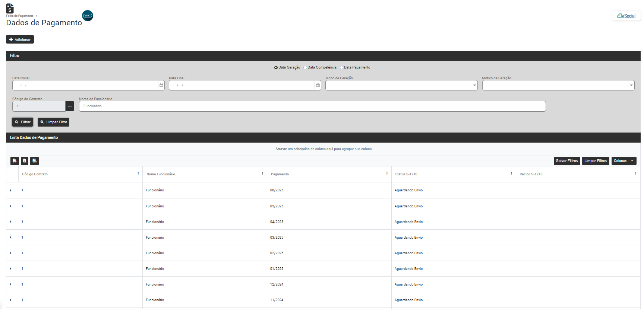Open the Modo de Geração dropdown
Screen dimensions: 644x309
[401, 85]
